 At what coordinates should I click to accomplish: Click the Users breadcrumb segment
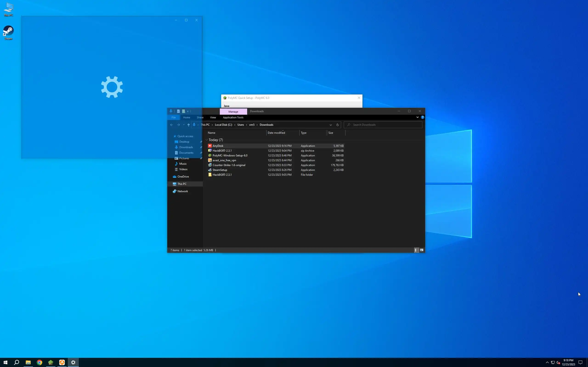[x=240, y=125]
